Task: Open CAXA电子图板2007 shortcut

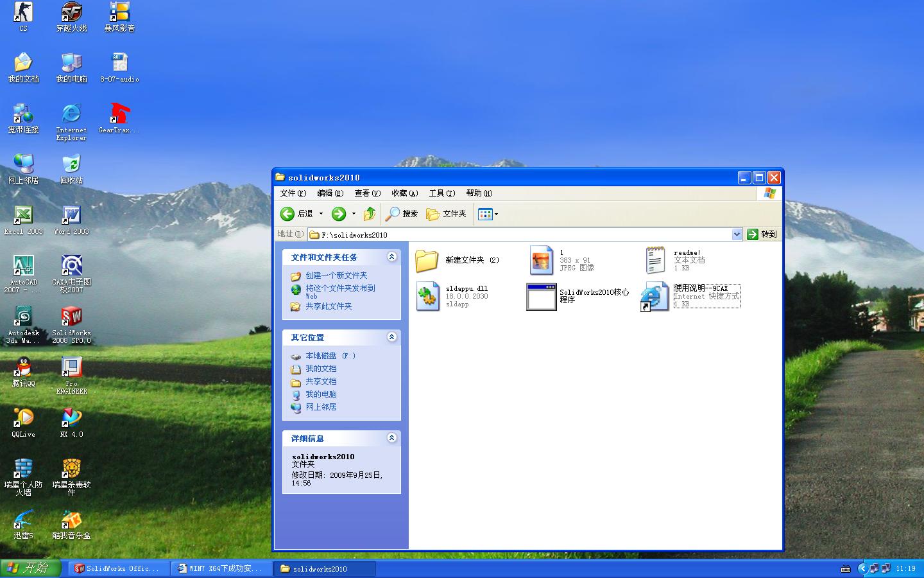Action: 71,274
